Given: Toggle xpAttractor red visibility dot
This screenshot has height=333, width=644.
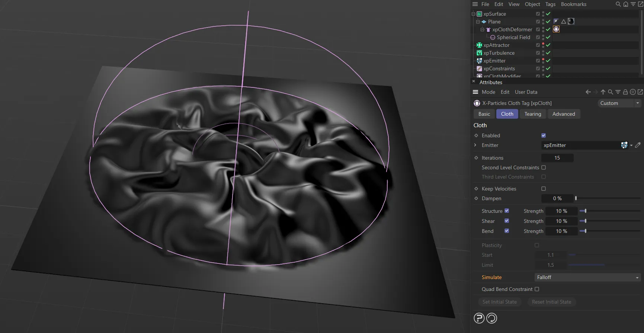Looking at the screenshot, I should [x=543, y=44].
